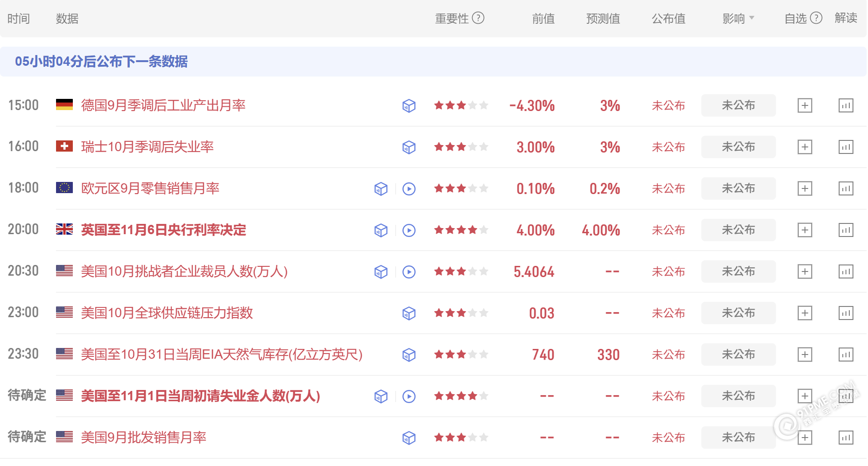Click the help icon beside 重要性 header

(x=478, y=18)
